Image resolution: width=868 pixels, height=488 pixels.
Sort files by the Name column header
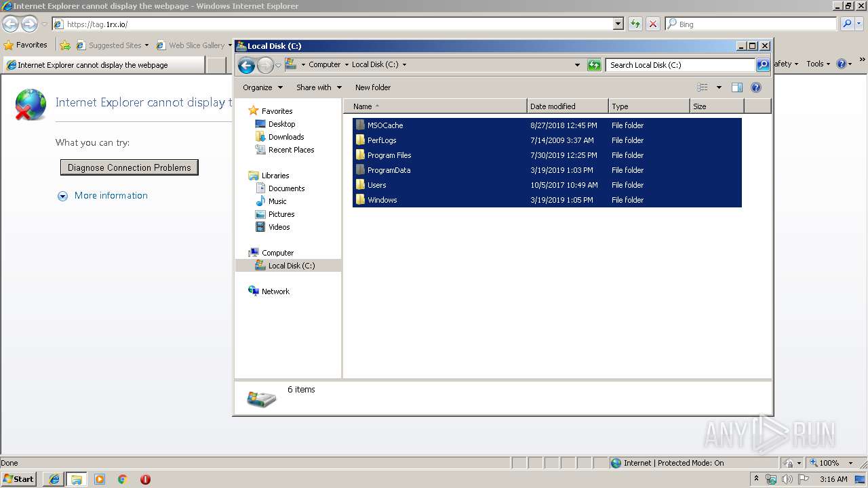point(435,106)
